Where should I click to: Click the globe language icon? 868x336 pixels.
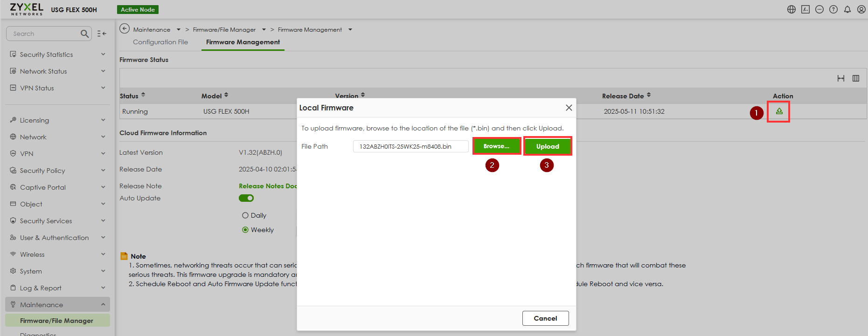792,9
